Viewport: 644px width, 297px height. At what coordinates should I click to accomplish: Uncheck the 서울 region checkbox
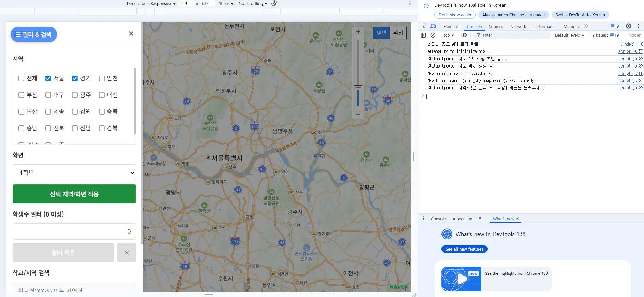[x=48, y=78]
